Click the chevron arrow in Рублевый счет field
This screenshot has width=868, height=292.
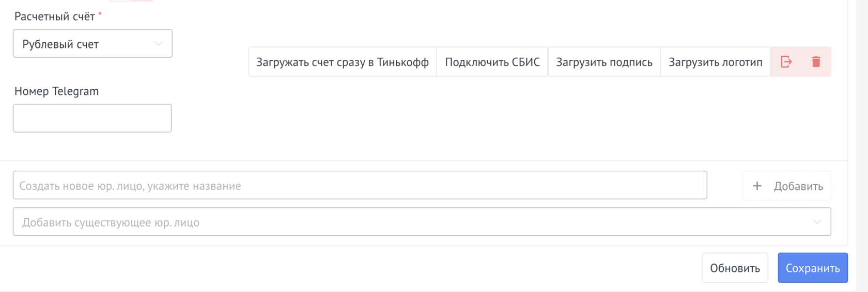159,44
